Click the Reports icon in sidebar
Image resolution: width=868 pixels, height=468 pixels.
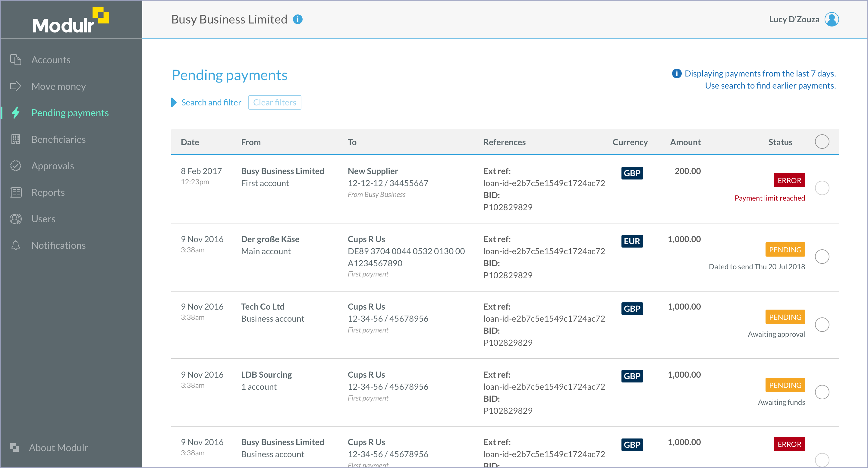click(x=15, y=192)
